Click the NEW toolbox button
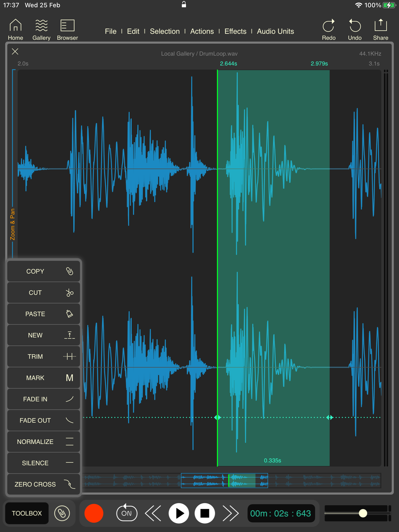Image resolution: width=399 pixels, height=532 pixels. pyautogui.click(x=44, y=335)
